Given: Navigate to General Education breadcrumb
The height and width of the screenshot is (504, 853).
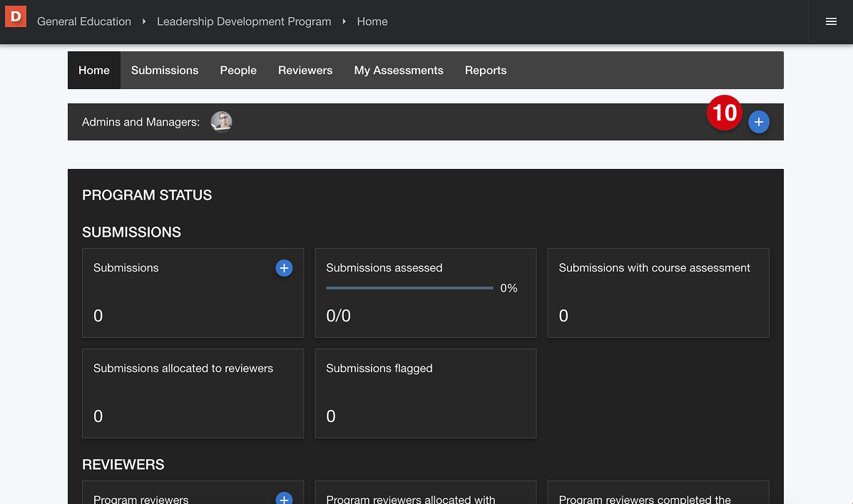Looking at the screenshot, I should (x=84, y=22).
